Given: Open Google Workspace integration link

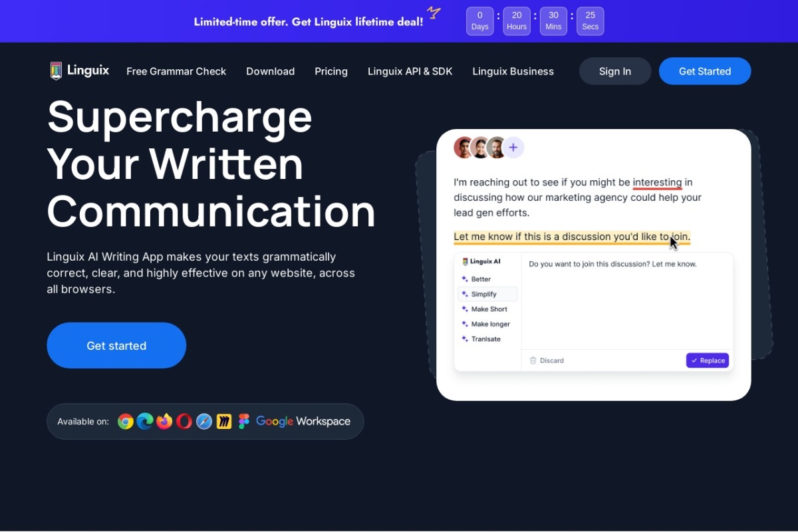Looking at the screenshot, I should pyautogui.click(x=303, y=422).
